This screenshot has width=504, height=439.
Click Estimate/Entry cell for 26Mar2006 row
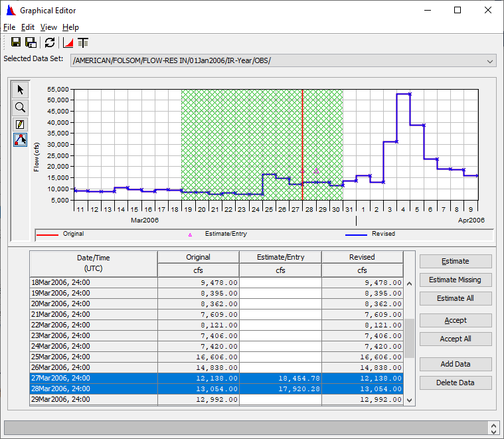(x=280, y=367)
